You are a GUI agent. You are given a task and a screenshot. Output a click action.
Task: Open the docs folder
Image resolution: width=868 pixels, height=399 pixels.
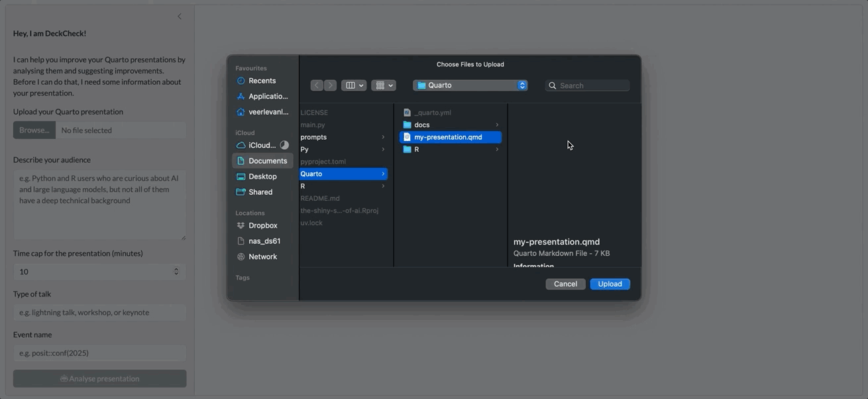(422, 125)
